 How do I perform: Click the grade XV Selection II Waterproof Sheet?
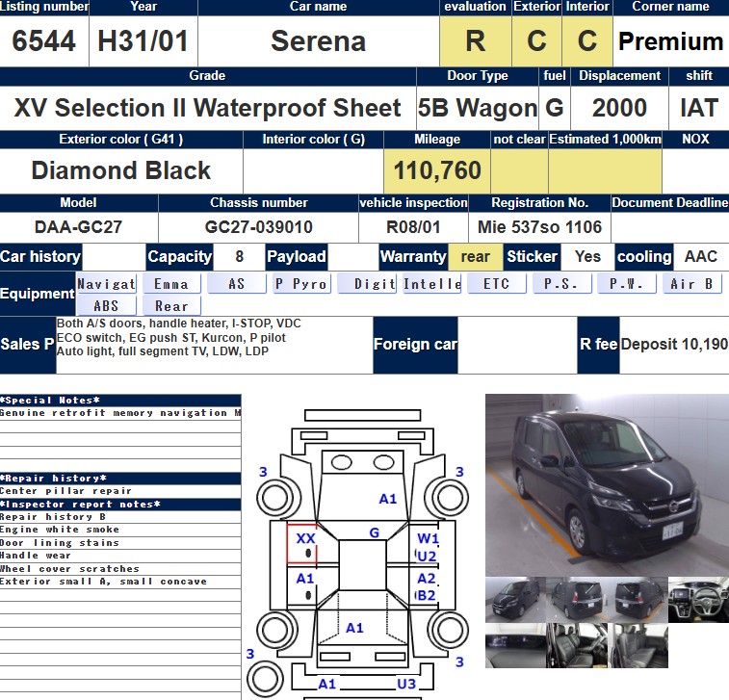click(x=207, y=108)
